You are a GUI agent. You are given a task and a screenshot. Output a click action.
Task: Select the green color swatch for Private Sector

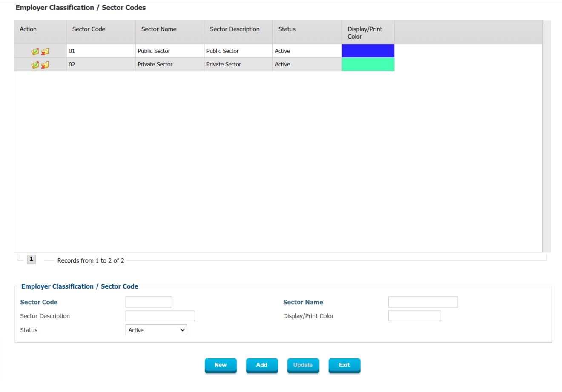[368, 65]
